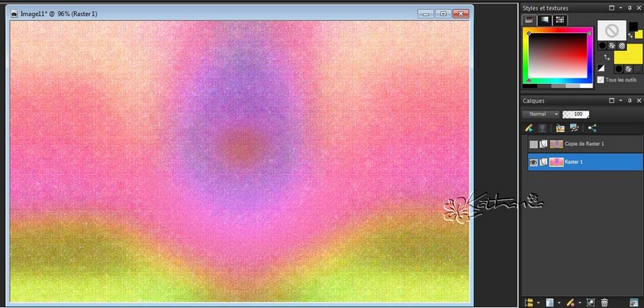
Task: Click the layer share icon in Calques toolbar
Action: click(x=592, y=128)
